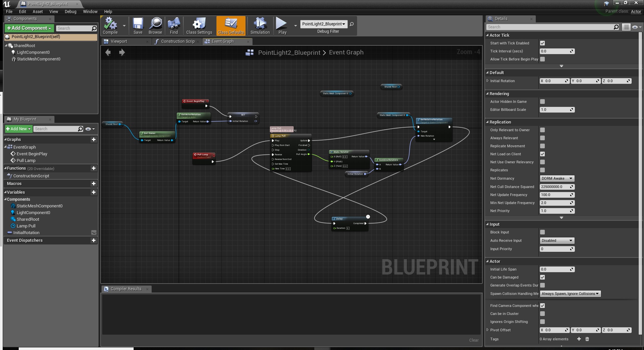The height and width of the screenshot is (350, 644).
Task: Toggle Start with Tick Enabled checkbox
Action: (542, 43)
